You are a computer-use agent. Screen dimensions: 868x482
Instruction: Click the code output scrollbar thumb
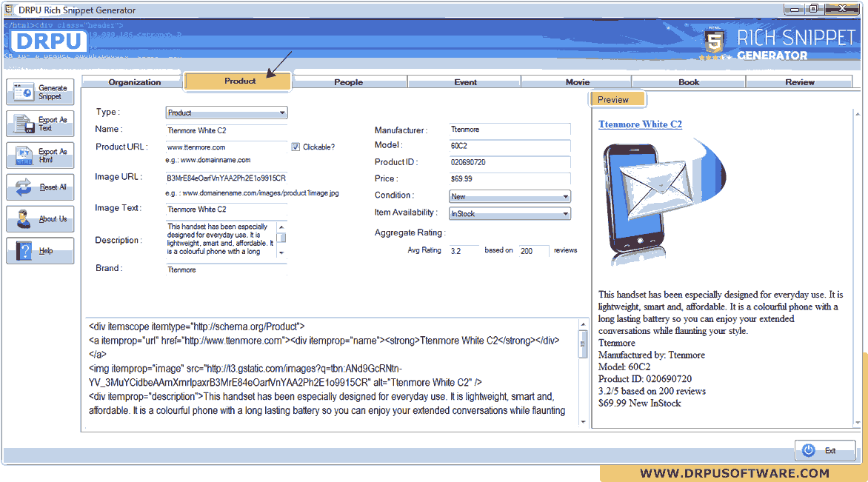(582, 344)
